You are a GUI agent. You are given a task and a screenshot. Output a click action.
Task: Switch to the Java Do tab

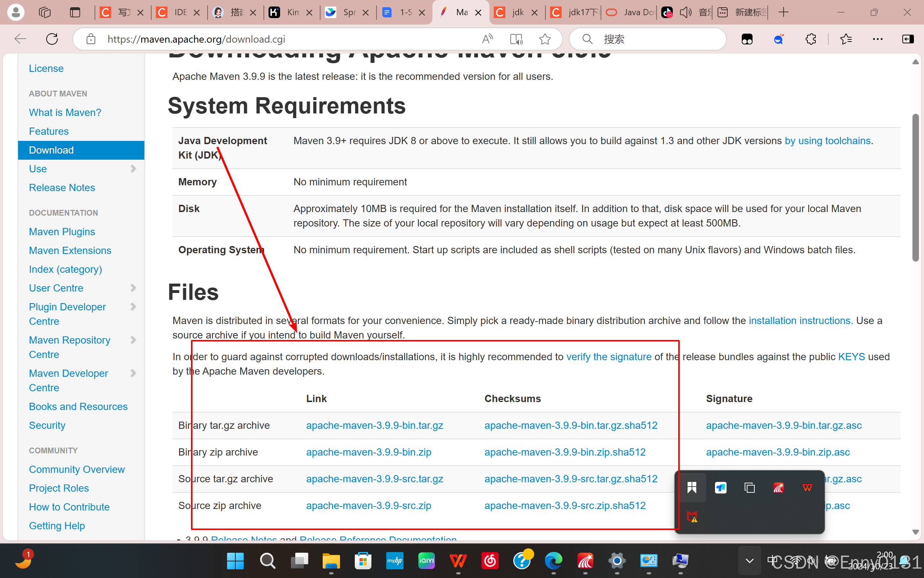[630, 13]
